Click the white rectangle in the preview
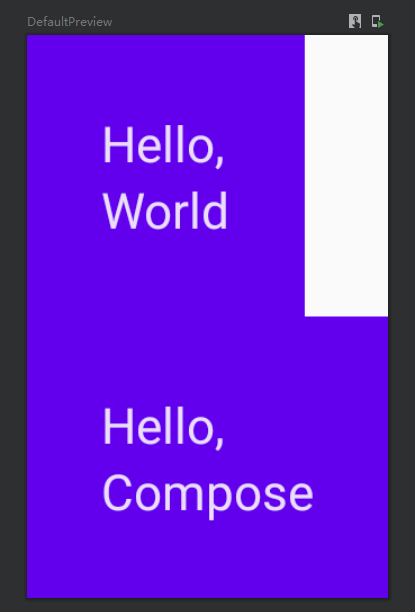Viewport: 415px width, 612px height. 346,176
